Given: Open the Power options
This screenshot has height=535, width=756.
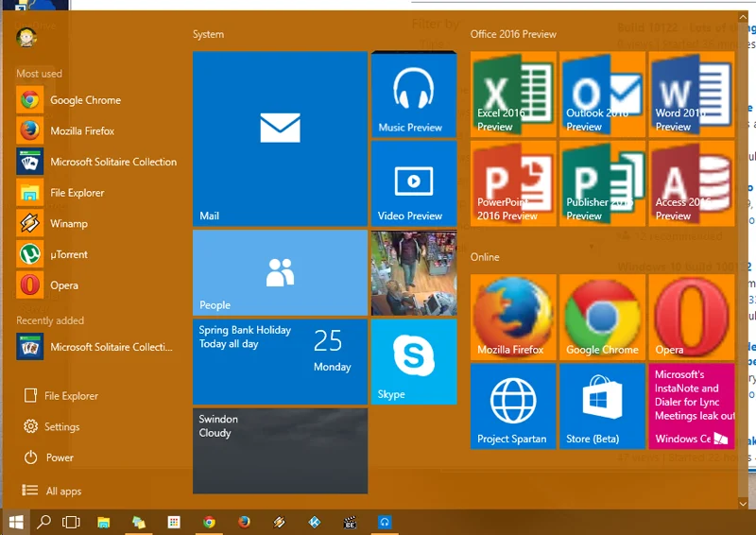Looking at the screenshot, I should (49, 457).
